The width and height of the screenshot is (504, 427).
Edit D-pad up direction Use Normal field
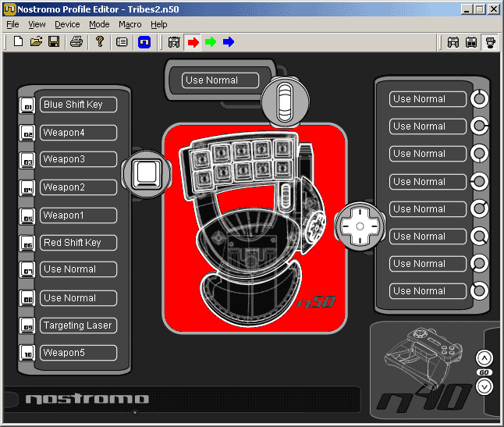click(x=428, y=99)
